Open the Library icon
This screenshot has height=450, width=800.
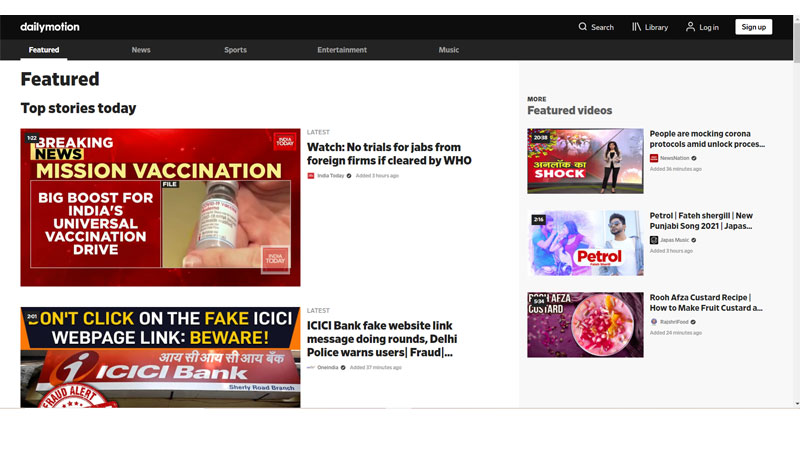coord(636,27)
